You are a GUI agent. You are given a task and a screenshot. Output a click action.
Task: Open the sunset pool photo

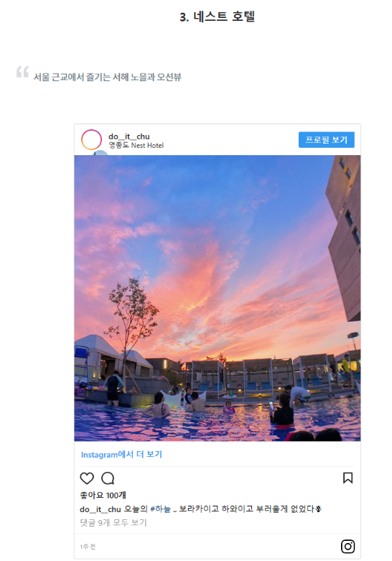[x=217, y=298]
